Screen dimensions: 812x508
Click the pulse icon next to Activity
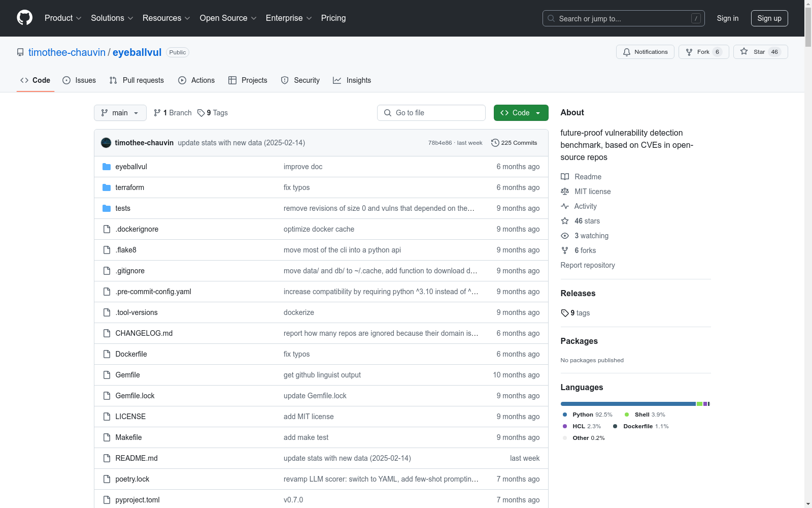(x=565, y=206)
